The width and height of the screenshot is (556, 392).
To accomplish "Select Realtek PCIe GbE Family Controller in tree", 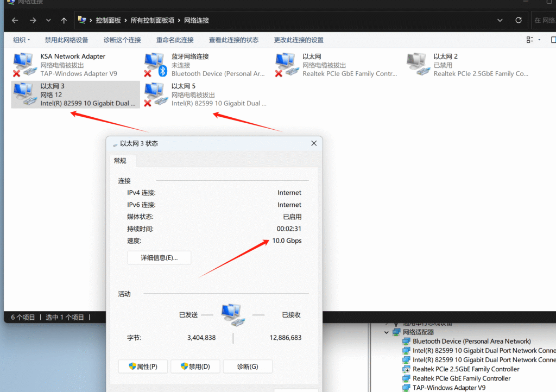I will (x=462, y=378).
